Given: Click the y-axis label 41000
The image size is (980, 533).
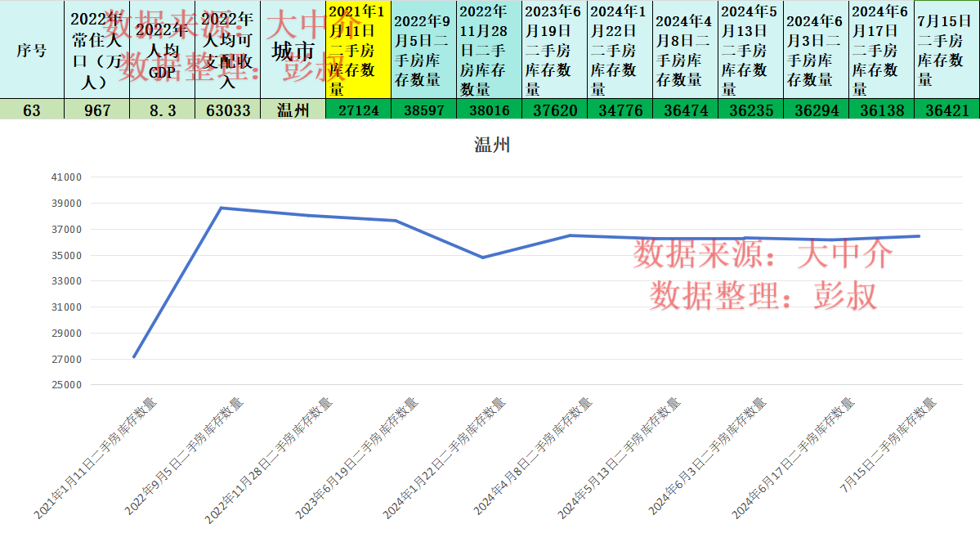Looking at the screenshot, I should point(66,177).
